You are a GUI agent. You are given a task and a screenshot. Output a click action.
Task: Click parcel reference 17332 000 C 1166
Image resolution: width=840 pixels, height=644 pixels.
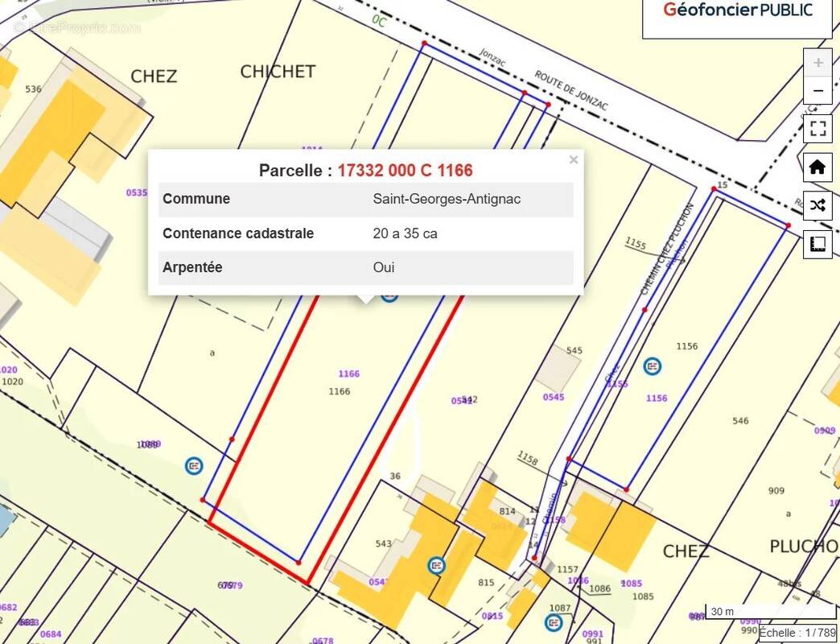[405, 171]
